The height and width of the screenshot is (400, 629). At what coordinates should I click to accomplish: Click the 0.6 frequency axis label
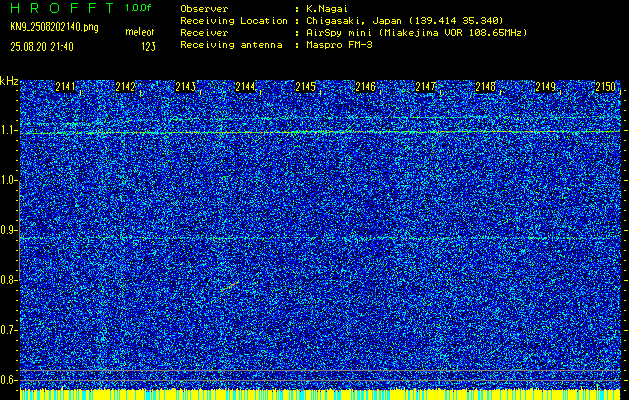[8, 380]
